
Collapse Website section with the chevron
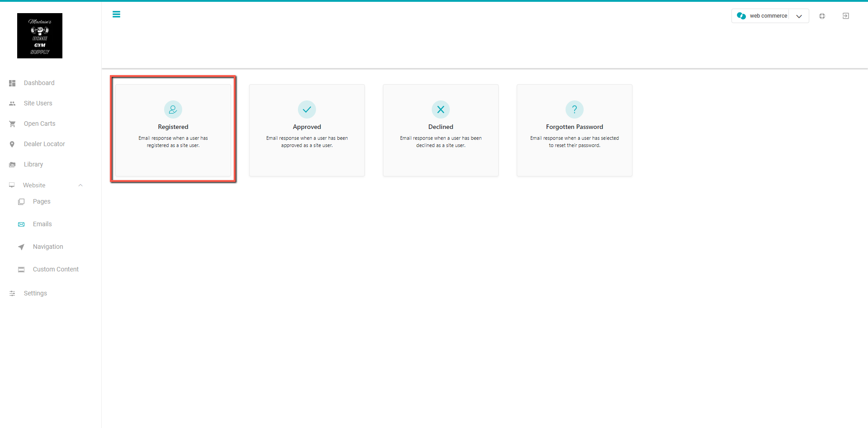click(x=80, y=185)
